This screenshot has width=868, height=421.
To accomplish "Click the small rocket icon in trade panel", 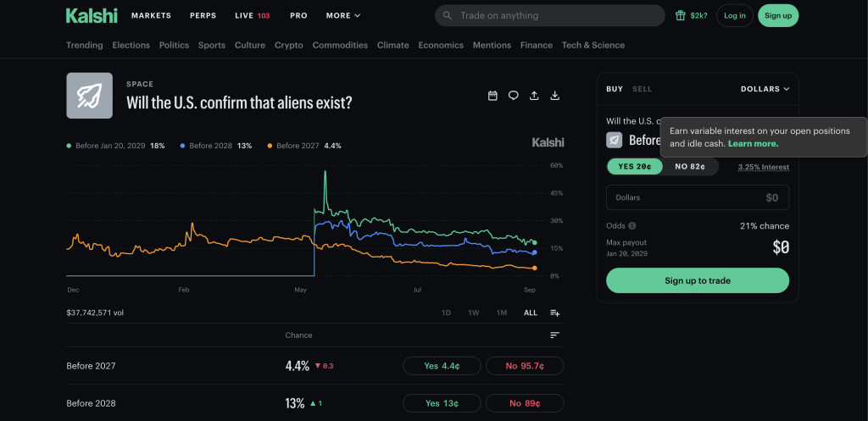I will point(614,140).
